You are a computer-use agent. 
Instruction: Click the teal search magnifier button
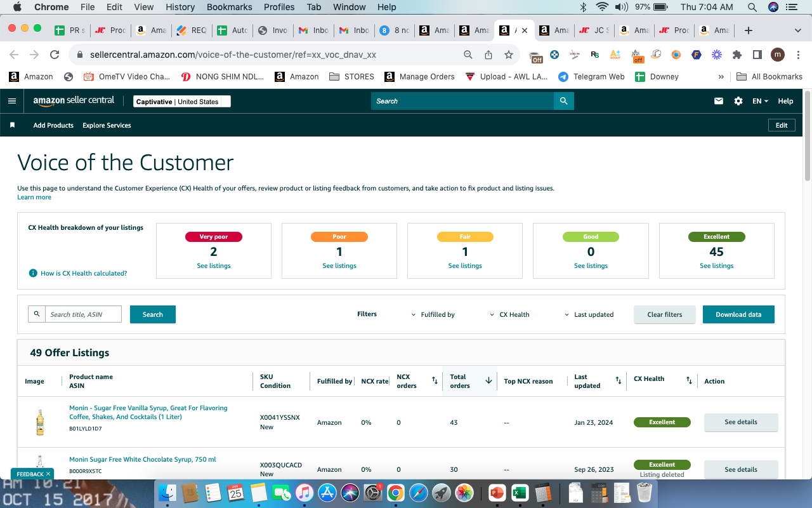point(563,101)
